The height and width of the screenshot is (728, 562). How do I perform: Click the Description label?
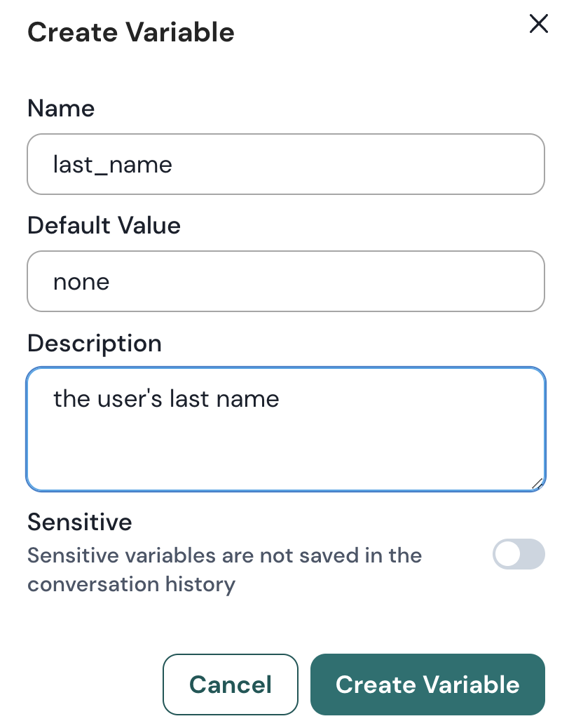pos(95,343)
